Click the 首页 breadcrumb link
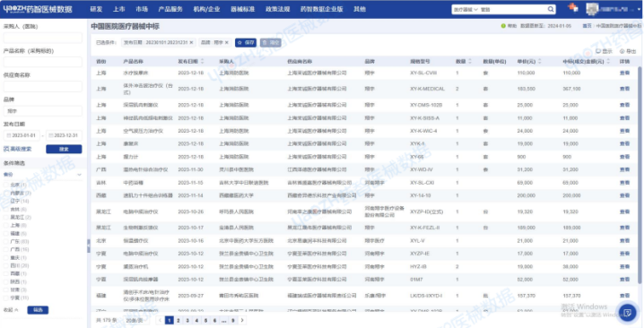Viewport: 644px width, 328px height. coord(587,26)
